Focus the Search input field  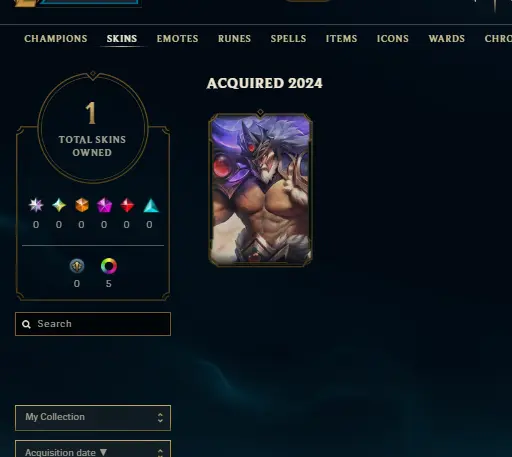93,324
